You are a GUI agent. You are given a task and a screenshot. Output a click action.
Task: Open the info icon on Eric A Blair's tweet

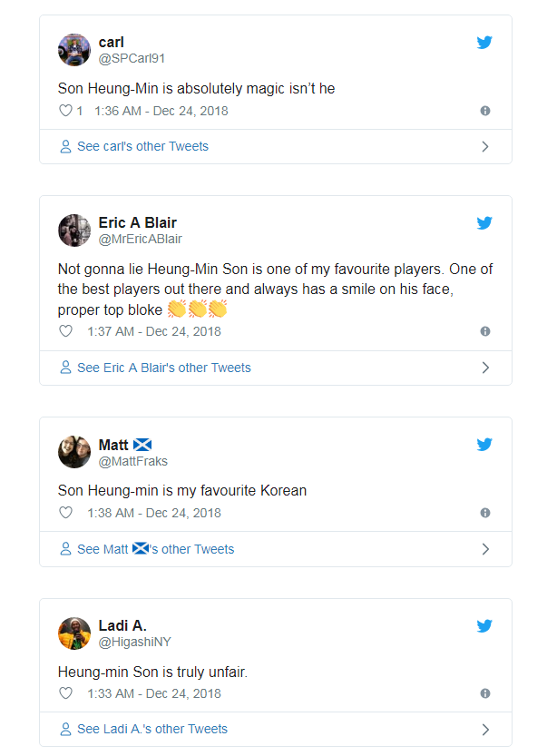[x=485, y=331]
